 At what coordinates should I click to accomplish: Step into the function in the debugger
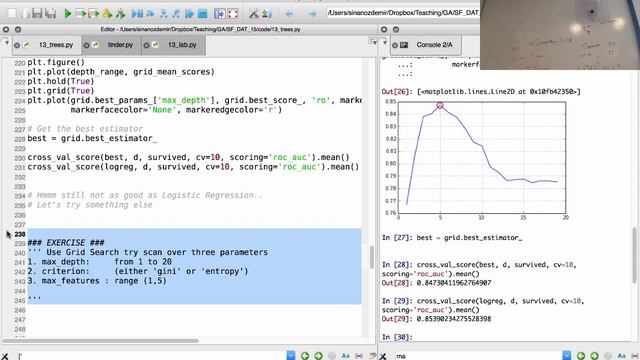(163, 13)
